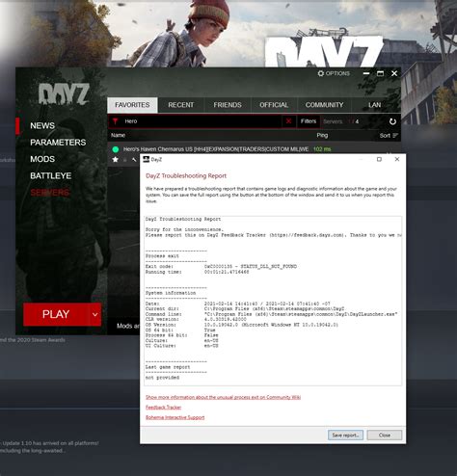
Task: Open Community Wiki process exit link
Action: pyautogui.click(x=224, y=397)
